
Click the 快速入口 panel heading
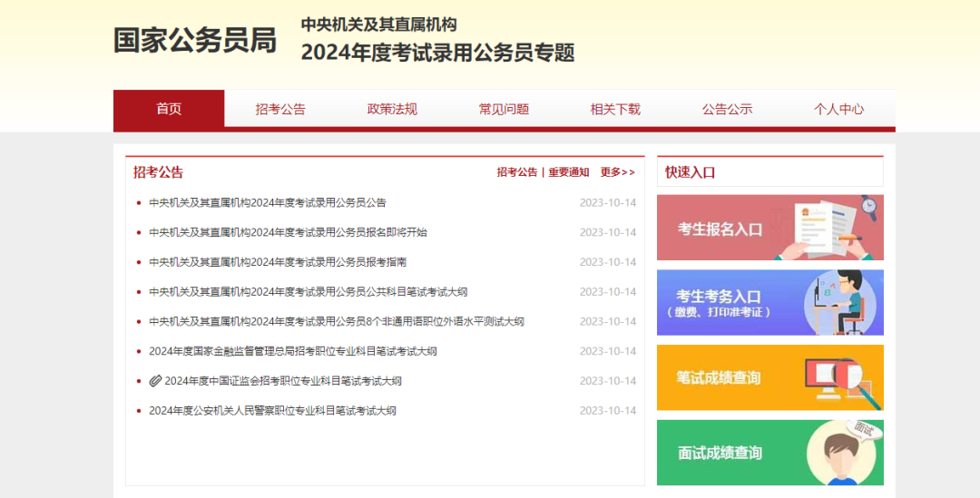(690, 172)
